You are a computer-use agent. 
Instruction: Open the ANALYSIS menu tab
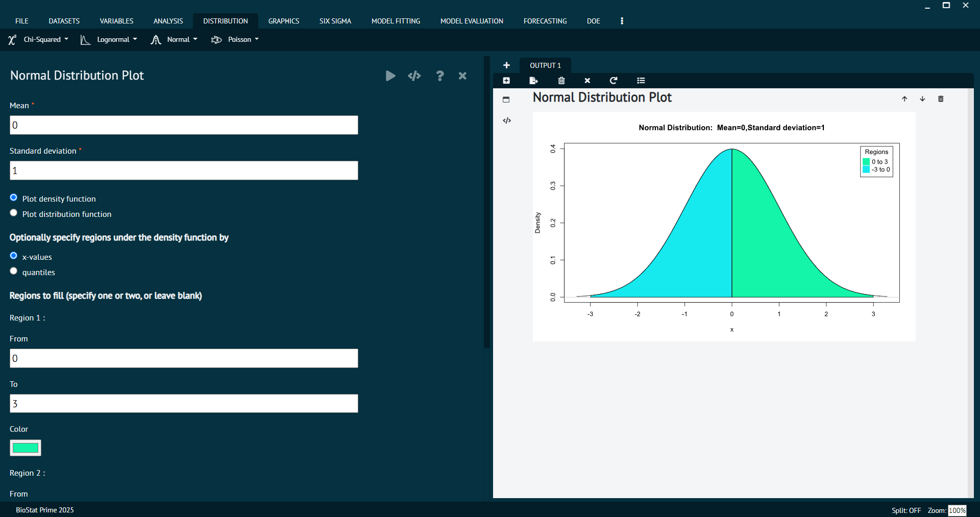click(168, 21)
